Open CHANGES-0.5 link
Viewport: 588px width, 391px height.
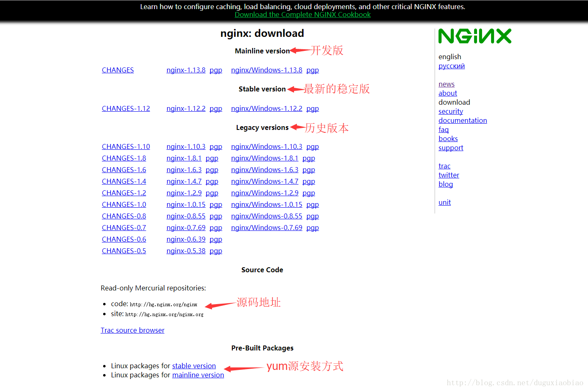tap(124, 251)
